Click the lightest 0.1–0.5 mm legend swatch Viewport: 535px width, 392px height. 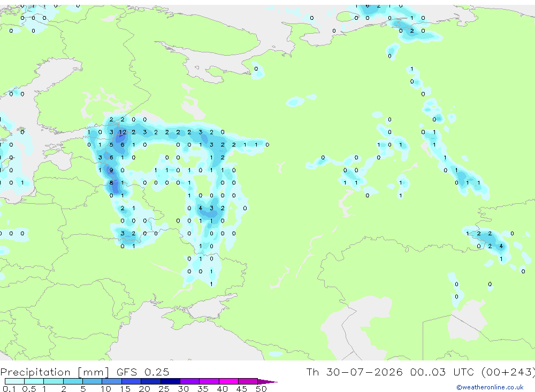14,381
